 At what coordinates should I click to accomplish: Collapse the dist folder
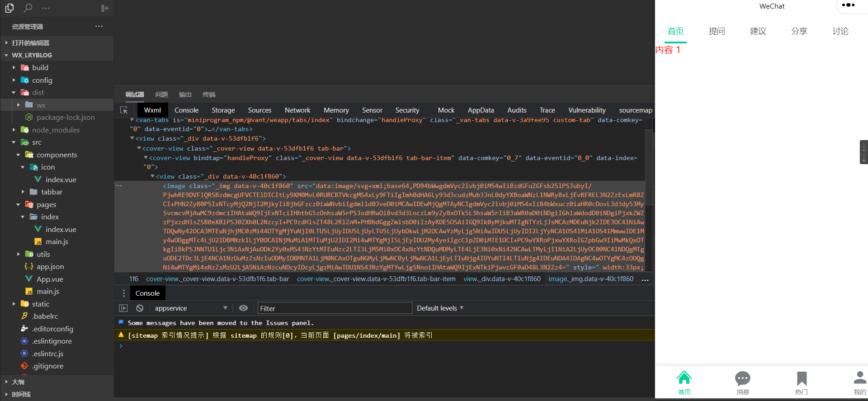[x=38, y=93]
